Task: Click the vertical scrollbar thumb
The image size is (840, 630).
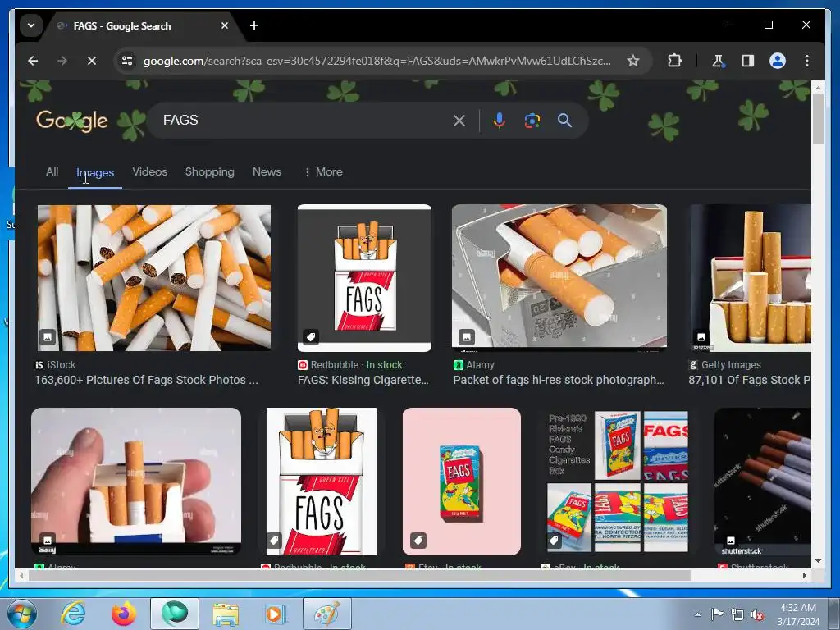Action: [x=818, y=119]
